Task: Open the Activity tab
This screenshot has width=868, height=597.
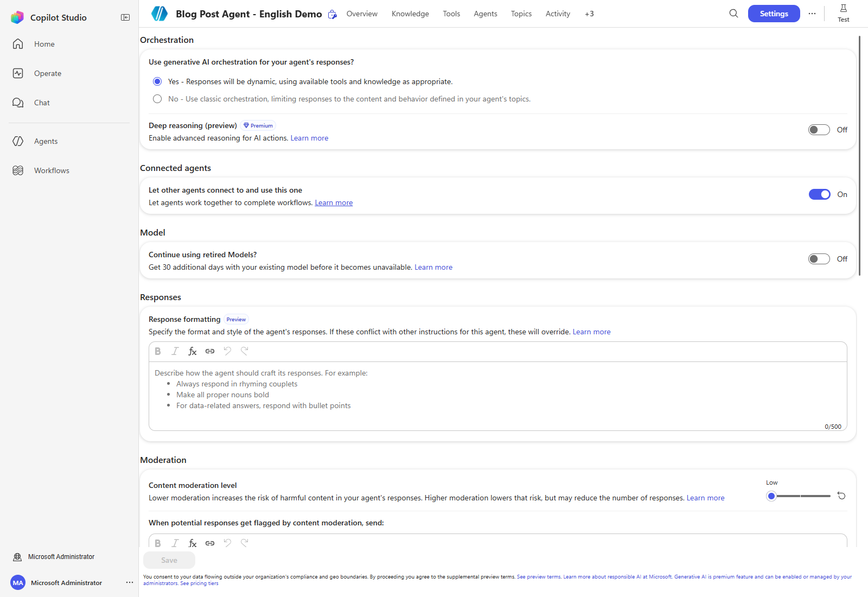Action: [558, 14]
